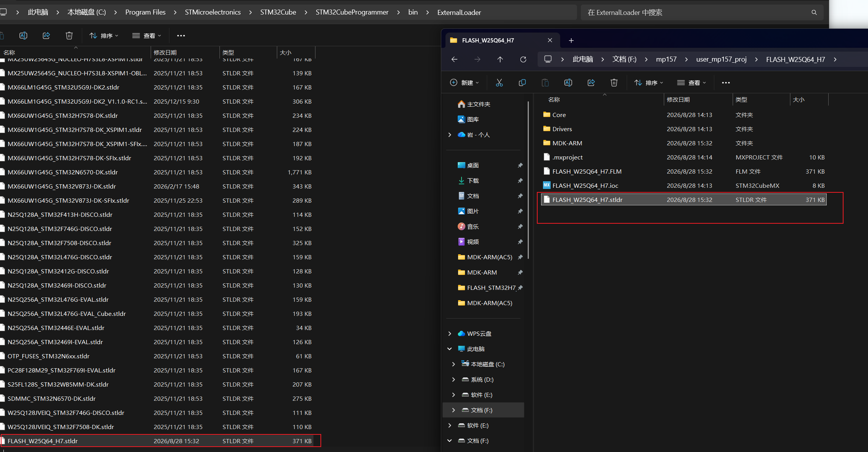868x452 pixels.
Task: Close the FLASH_W25Q64_H7 tab
Action: [x=550, y=40]
